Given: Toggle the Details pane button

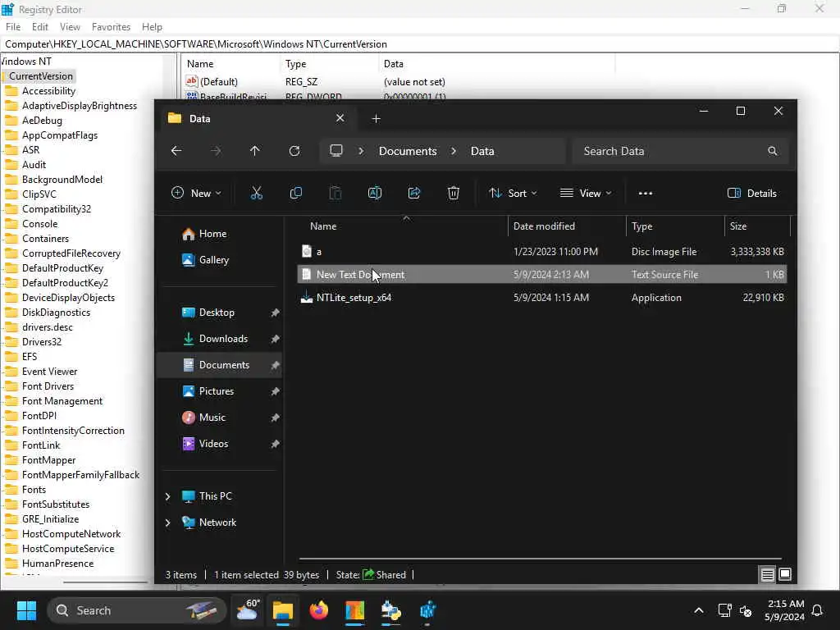Looking at the screenshot, I should (752, 194).
